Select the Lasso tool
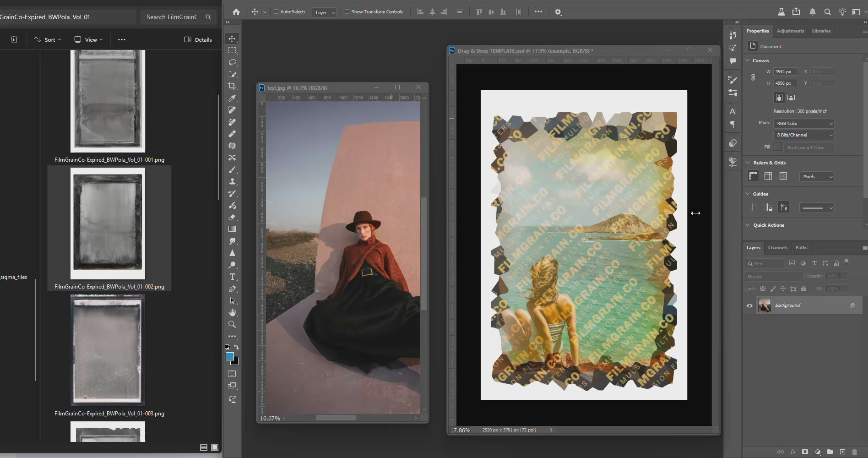This screenshot has height=458, width=868. tap(232, 62)
